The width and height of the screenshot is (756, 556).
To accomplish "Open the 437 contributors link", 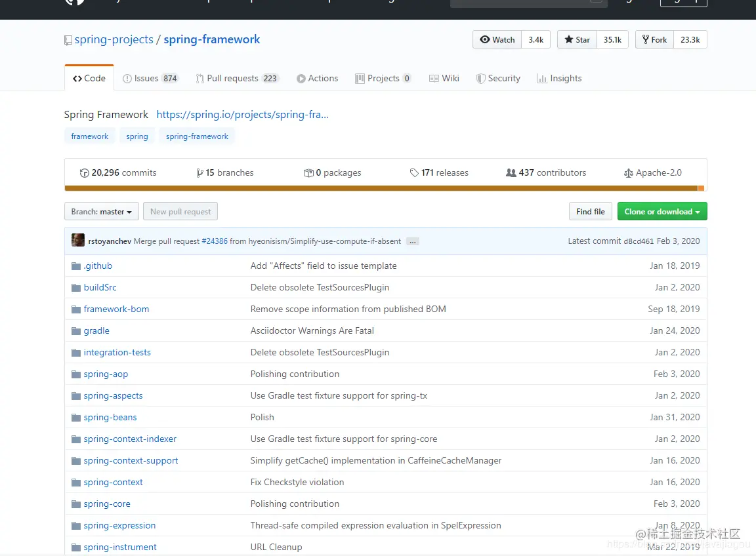I will pos(546,173).
